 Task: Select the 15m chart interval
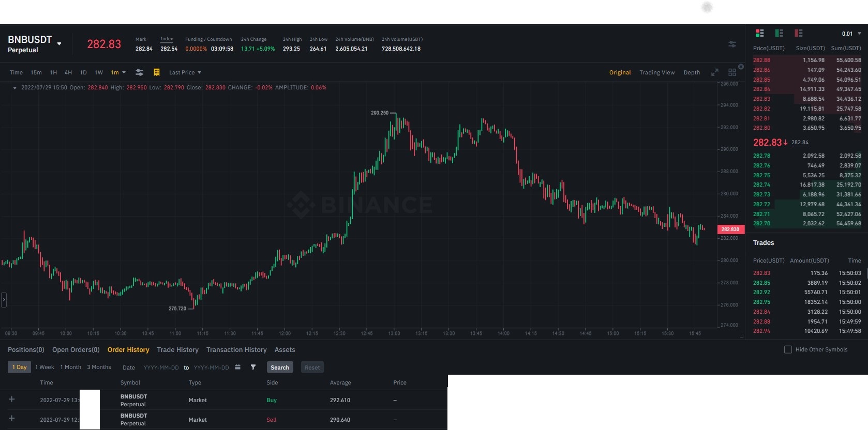[x=36, y=72]
